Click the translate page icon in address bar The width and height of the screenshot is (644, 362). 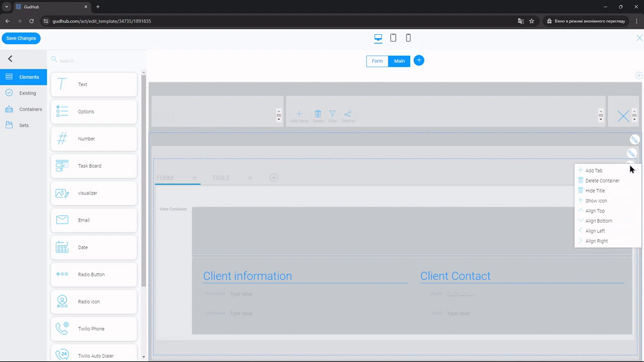[x=520, y=21]
